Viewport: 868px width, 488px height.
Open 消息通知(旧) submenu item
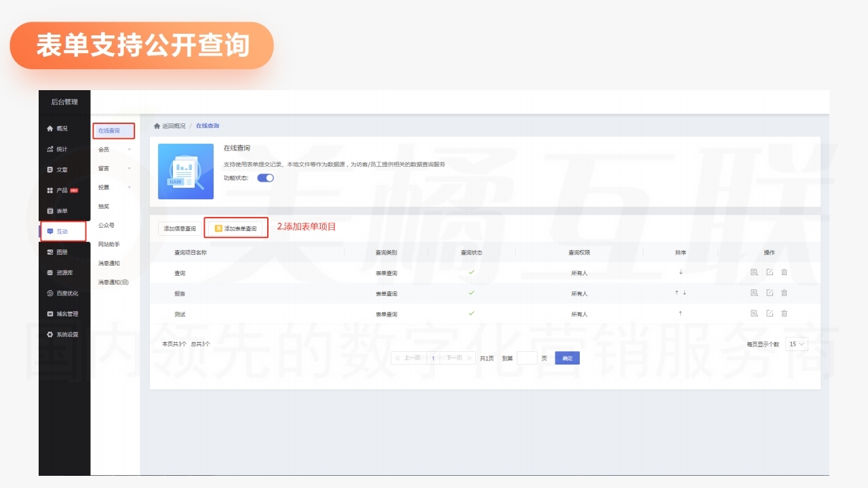(113, 282)
